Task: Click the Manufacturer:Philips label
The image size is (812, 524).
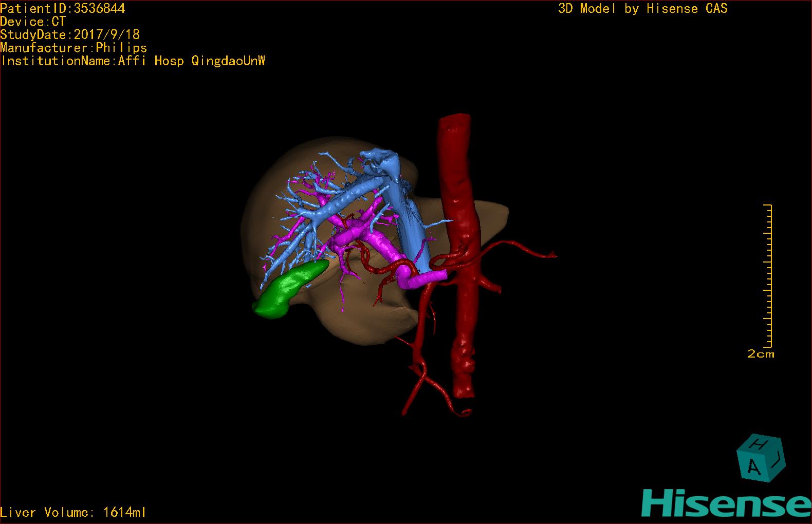Action: click(73, 48)
